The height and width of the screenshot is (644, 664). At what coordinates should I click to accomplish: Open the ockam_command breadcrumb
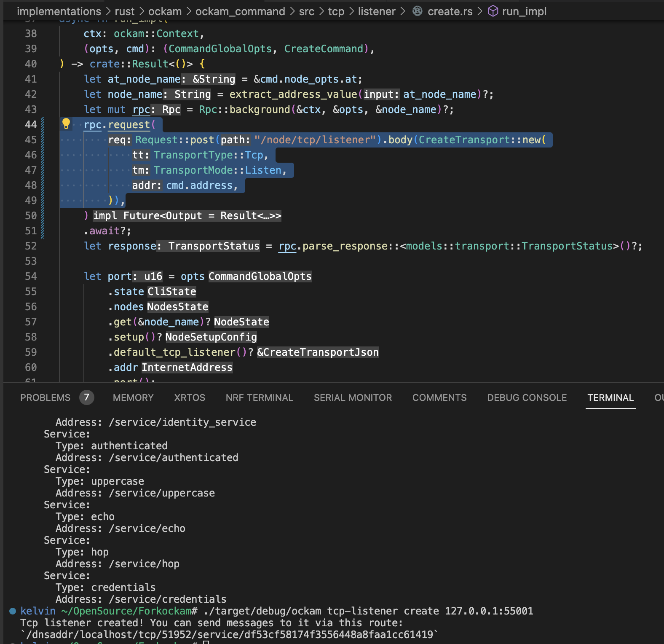(x=240, y=11)
